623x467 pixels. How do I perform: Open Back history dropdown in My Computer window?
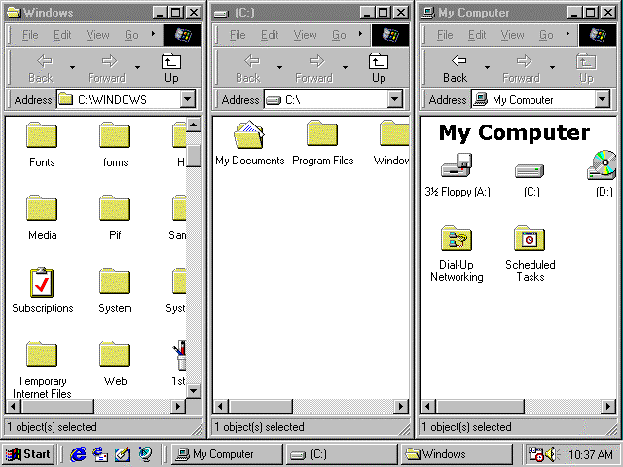point(485,68)
